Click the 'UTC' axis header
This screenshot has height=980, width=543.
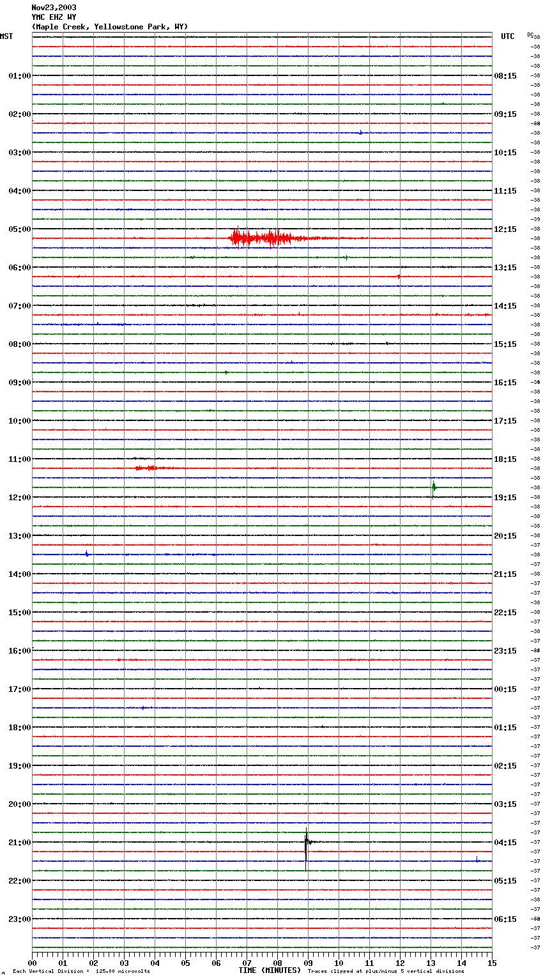(508, 36)
